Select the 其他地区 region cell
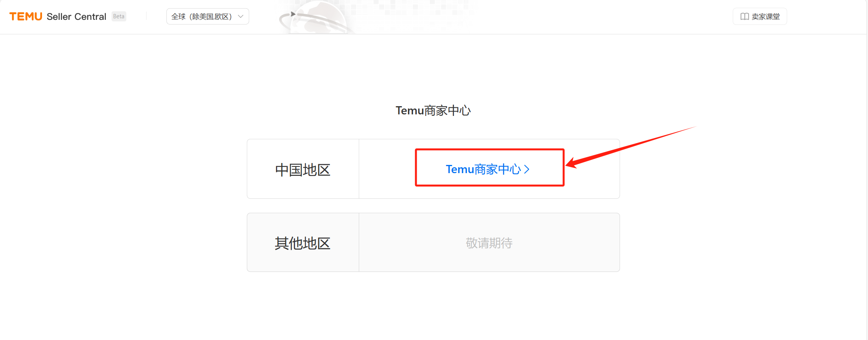 [x=303, y=243]
